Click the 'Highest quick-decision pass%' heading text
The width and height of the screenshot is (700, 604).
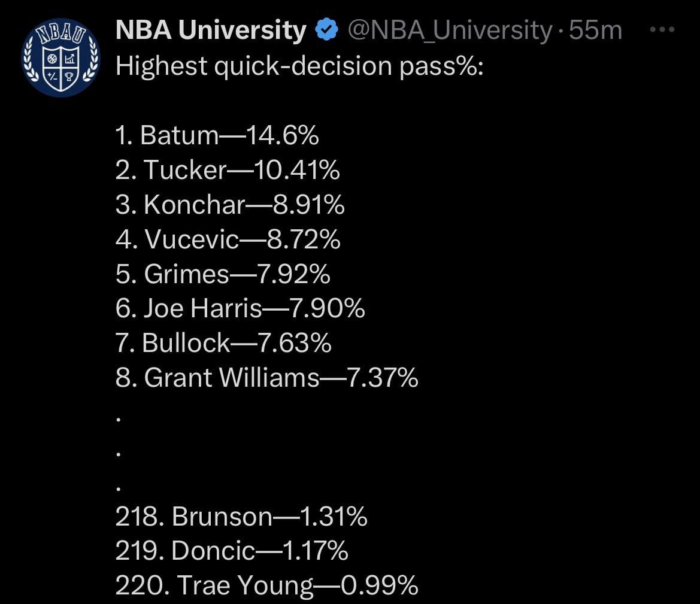click(299, 66)
